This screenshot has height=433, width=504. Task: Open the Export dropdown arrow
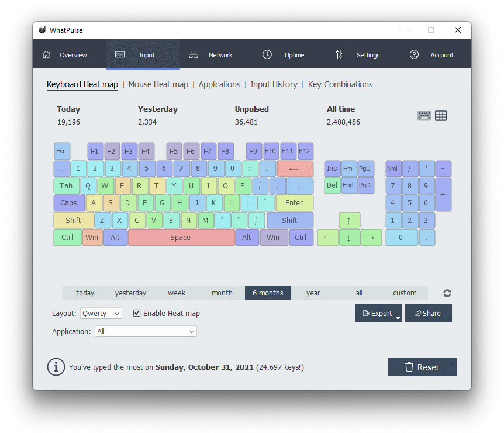397,318
